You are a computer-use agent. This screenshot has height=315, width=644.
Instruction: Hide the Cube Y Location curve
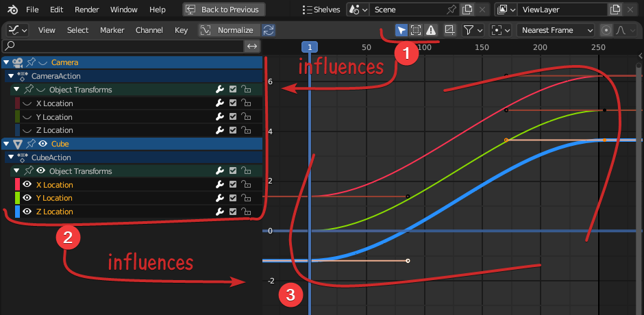(27, 198)
